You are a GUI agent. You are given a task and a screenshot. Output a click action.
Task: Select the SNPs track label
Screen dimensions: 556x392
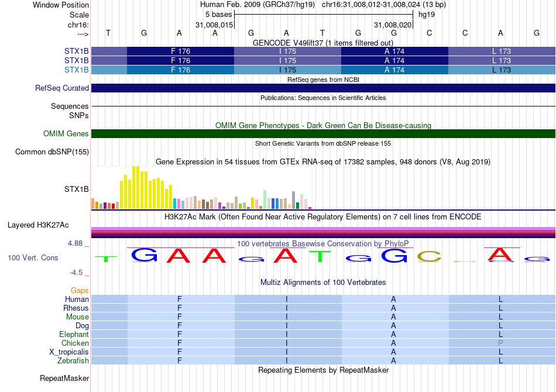(x=79, y=115)
